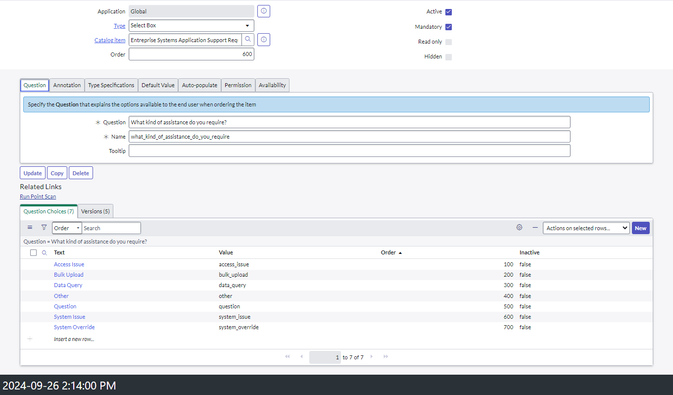Viewport: 673px width, 395px height.
Task: Click the filter funnel icon
Action: tap(44, 228)
